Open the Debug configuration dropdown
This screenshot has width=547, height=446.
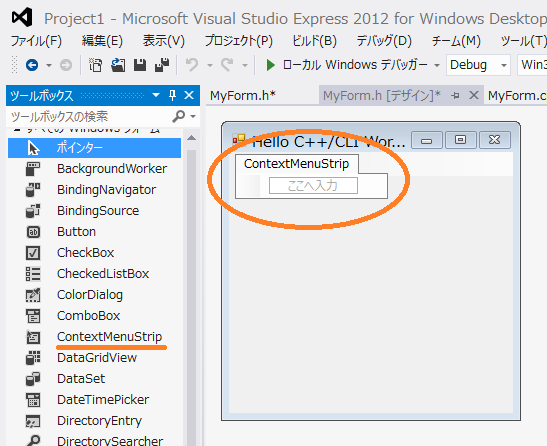(478, 65)
